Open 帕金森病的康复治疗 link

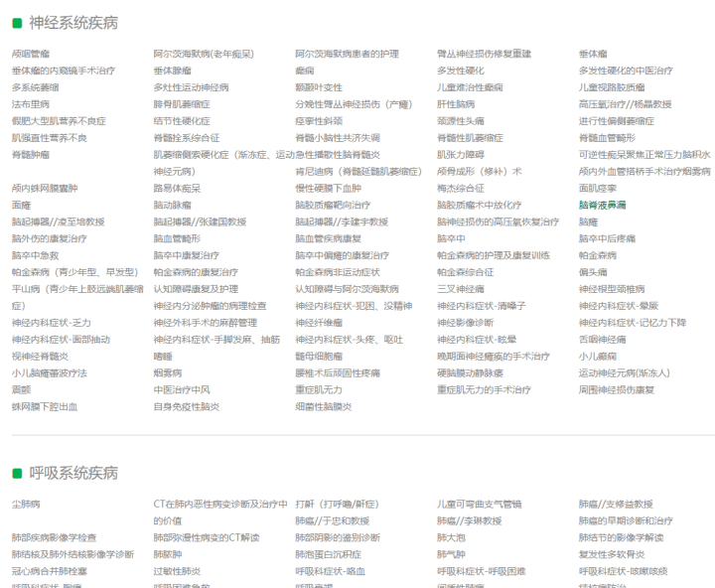tap(196, 272)
